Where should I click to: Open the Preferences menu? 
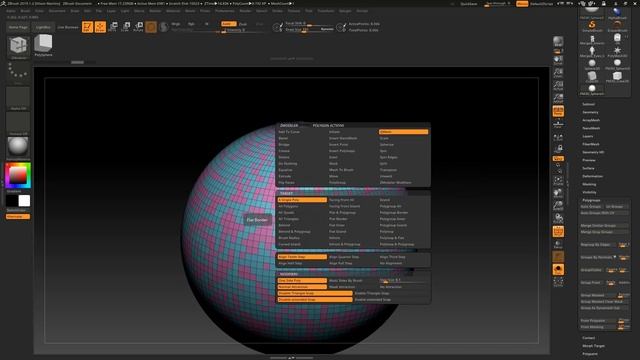pyautogui.click(x=224, y=11)
